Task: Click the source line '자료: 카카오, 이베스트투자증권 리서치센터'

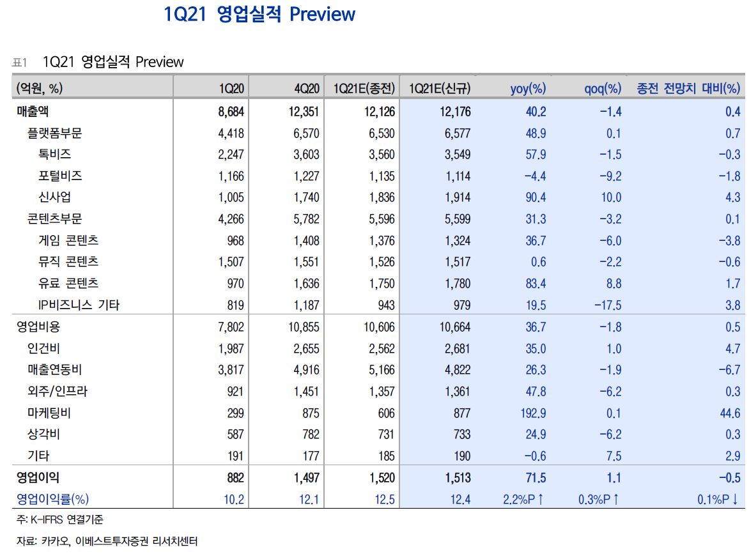Action: (x=107, y=541)
